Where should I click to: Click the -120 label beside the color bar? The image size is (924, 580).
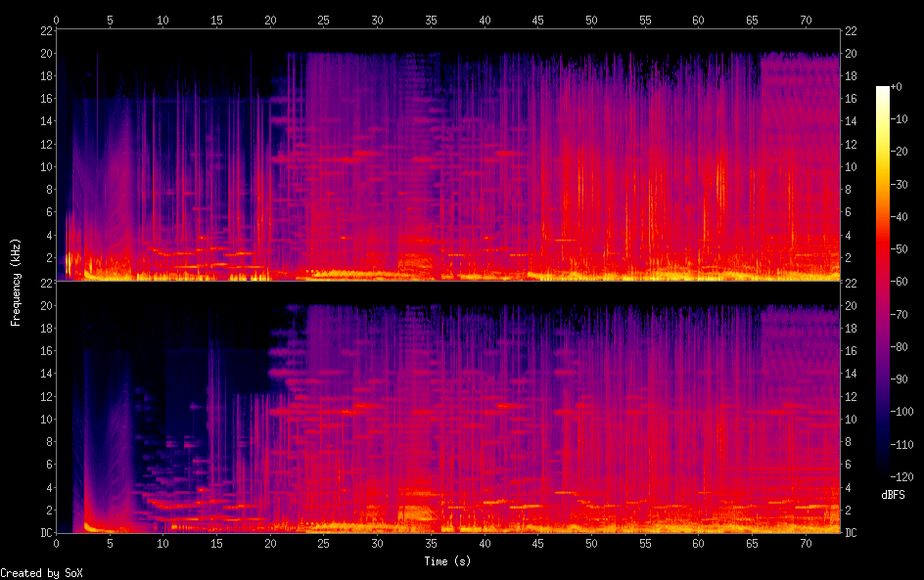point(906,476)
